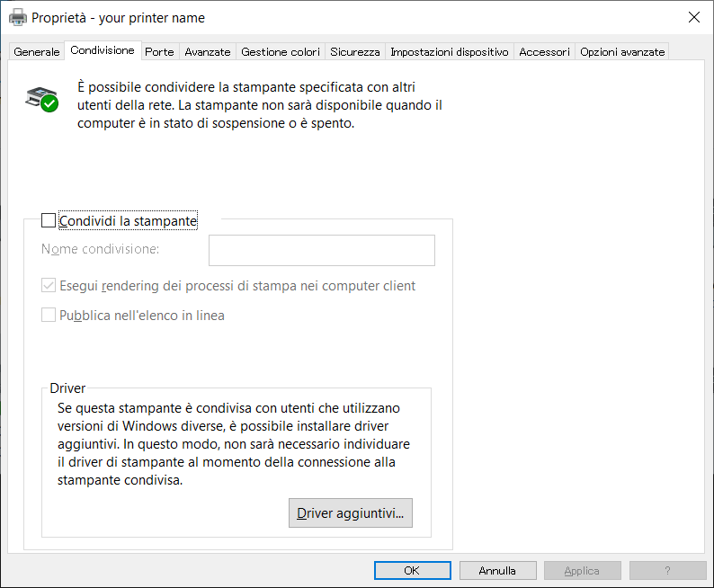Toggle Esegui rendering dei processi di stampa checkbox

tap(49, 286)
